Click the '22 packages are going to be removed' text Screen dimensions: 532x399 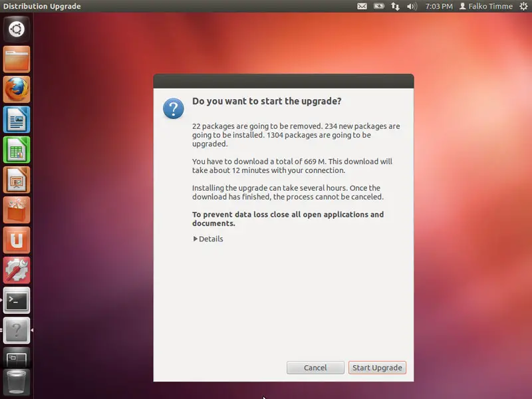point(257,126)
